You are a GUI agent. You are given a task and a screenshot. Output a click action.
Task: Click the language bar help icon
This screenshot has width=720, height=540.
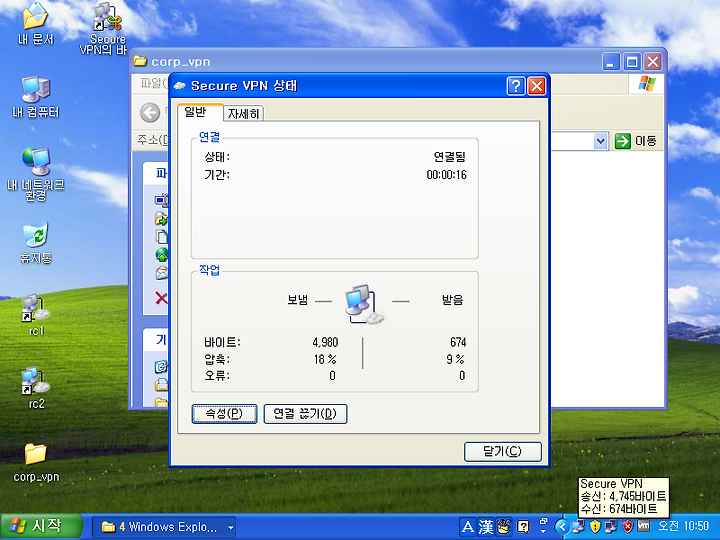tap(523, 527)
